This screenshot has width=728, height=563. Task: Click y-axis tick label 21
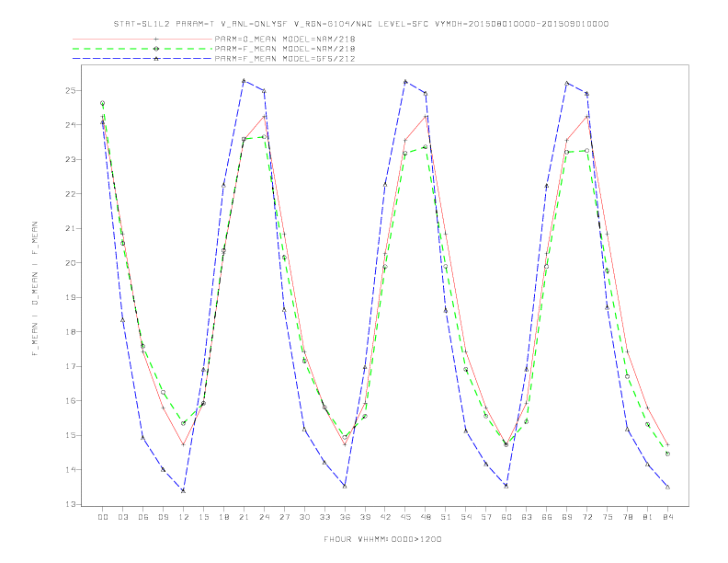pos(71,228)
